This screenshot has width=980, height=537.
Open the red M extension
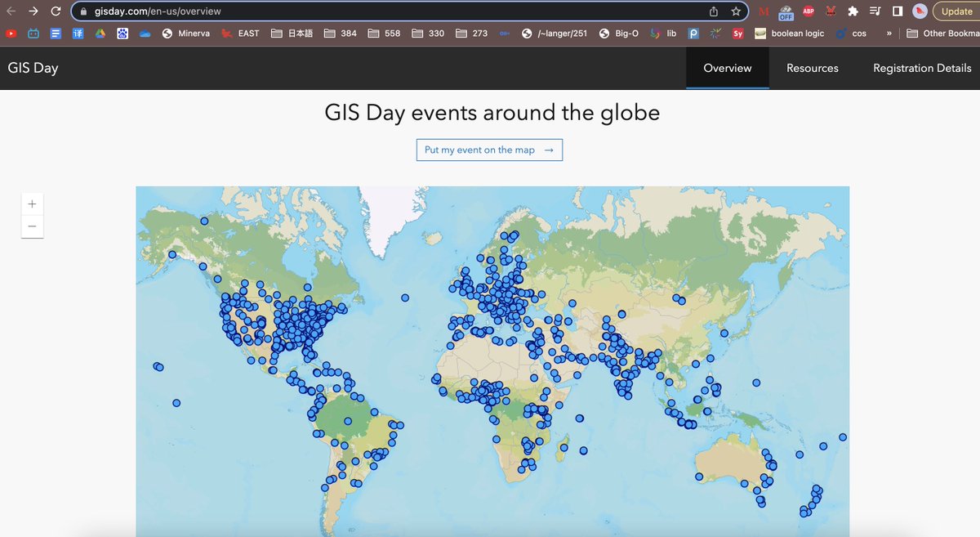[x=764, y=11]
